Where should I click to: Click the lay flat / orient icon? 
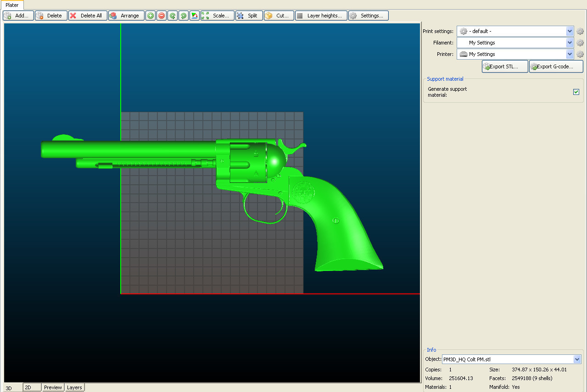(195, 16)
